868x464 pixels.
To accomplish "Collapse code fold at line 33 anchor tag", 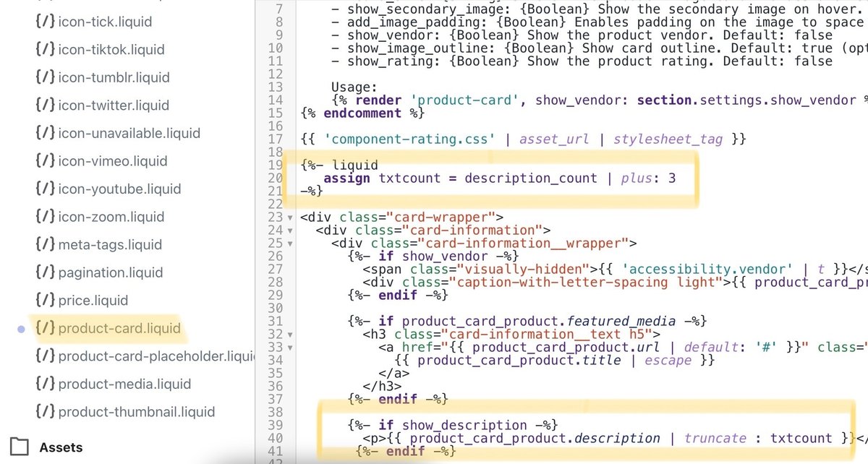I will (290, 348).
